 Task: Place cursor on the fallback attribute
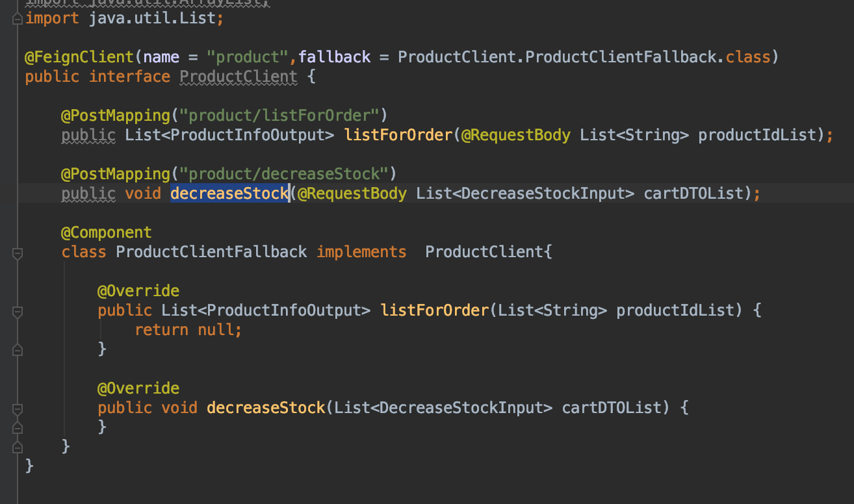tap(334, 57)
